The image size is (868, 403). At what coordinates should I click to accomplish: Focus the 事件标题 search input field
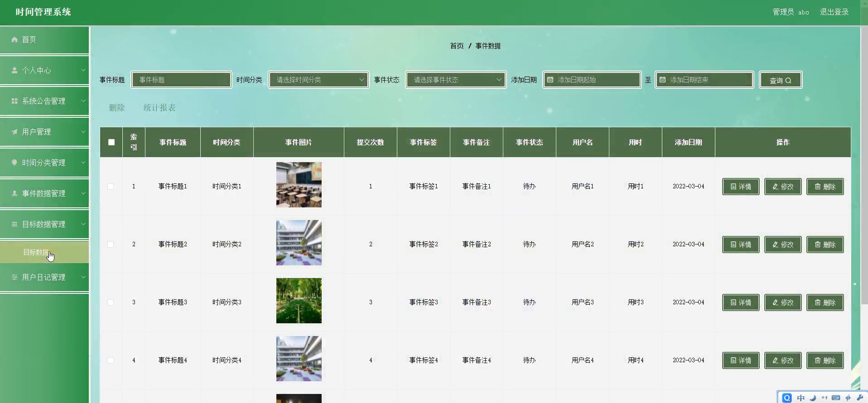tap(182, 80)
